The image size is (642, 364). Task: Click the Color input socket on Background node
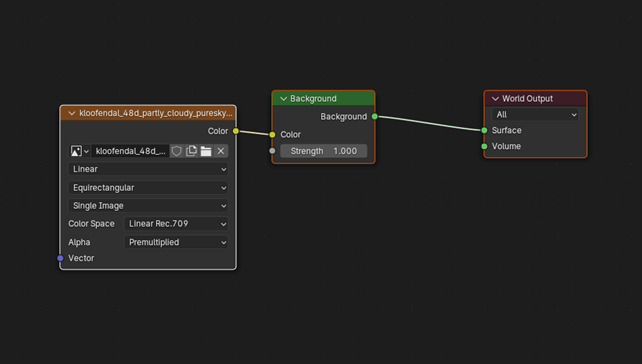272,134
